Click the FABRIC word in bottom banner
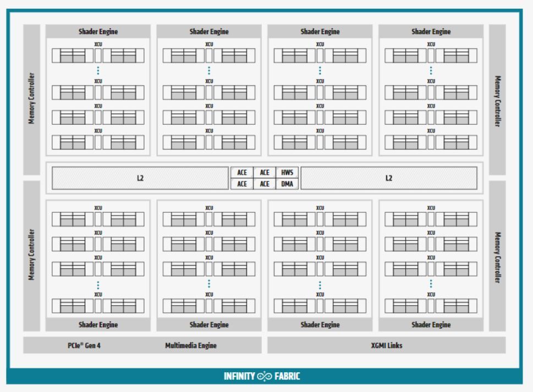The image size is (533, 392). pyautogui.click(x=287, y=376)
